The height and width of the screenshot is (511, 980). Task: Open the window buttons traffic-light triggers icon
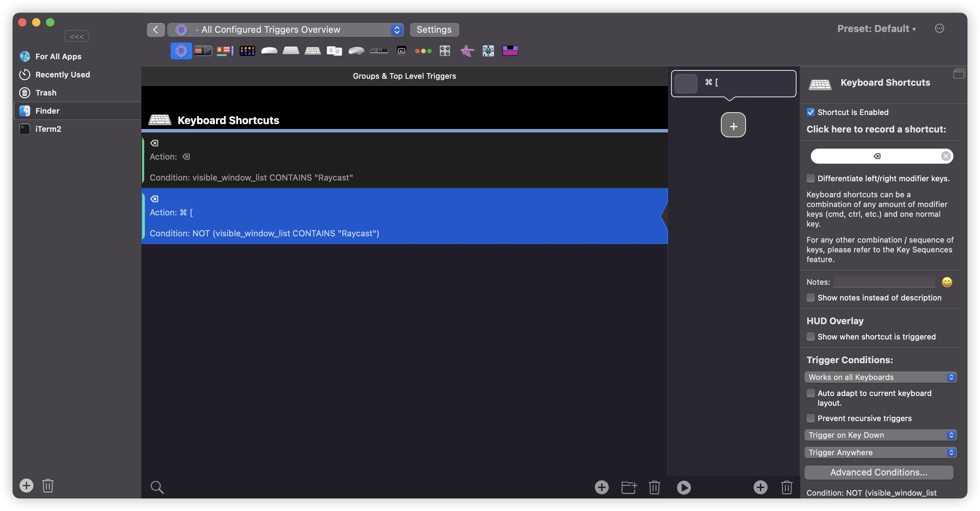pos(423,51)
